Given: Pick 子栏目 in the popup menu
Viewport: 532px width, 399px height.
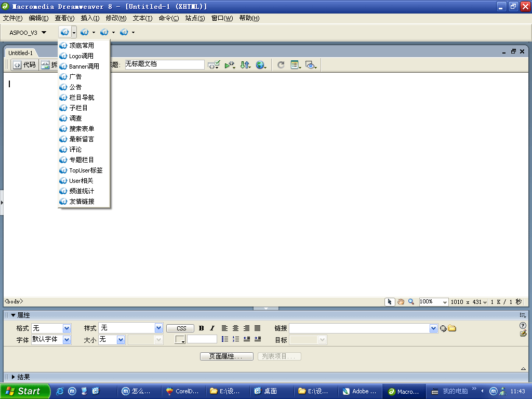Looking at the screenshot, I should pos(84,108).
